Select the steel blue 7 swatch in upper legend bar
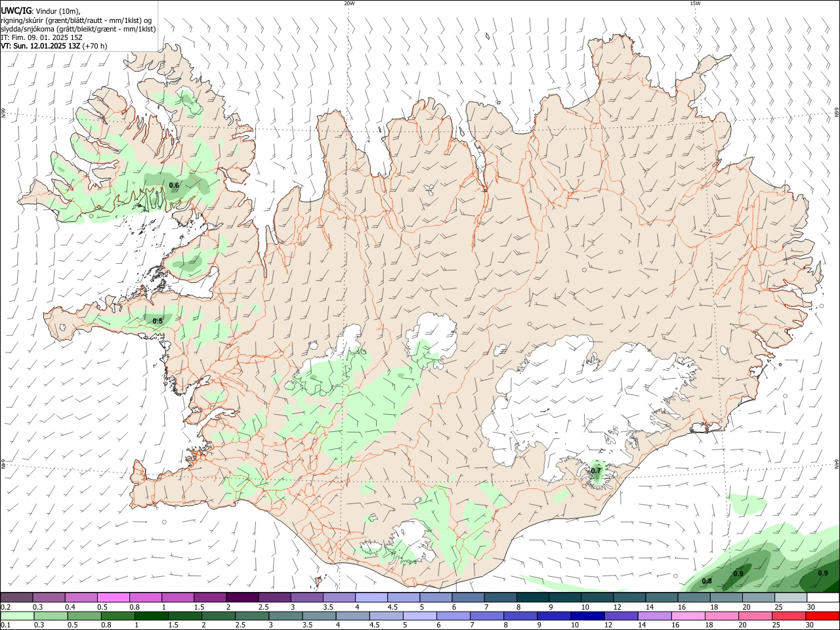The image size is (840, 630). [x=501, y=597]
